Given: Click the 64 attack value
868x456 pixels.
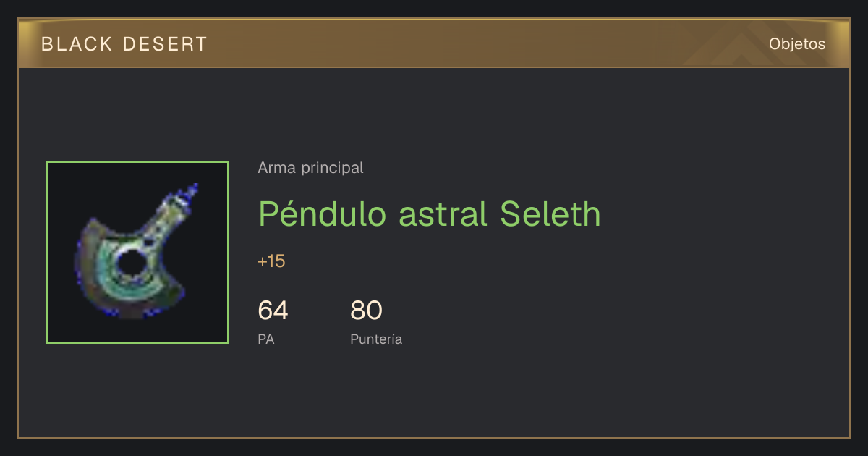Looking at the screenshot, I should 273,311.
